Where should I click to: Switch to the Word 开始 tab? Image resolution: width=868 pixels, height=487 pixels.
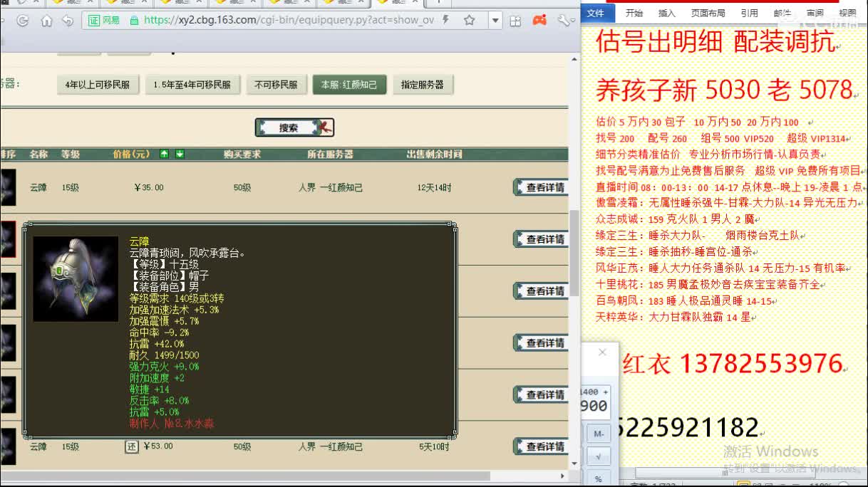pos(634,13)
